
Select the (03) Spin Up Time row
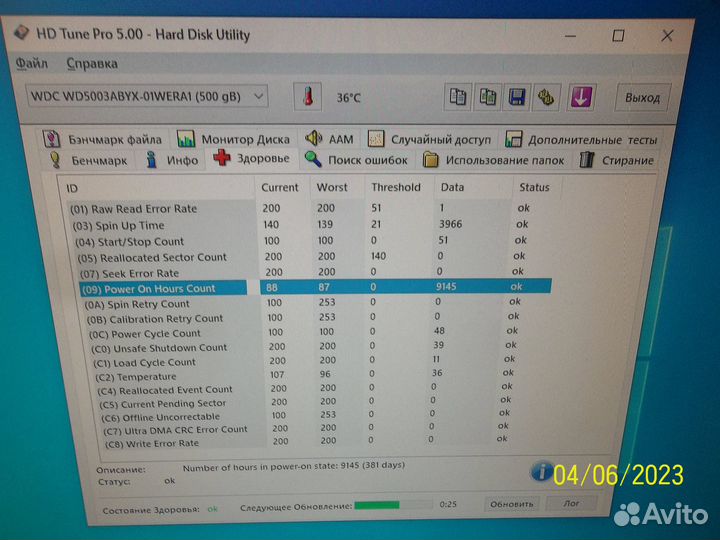tap(301, 225)
